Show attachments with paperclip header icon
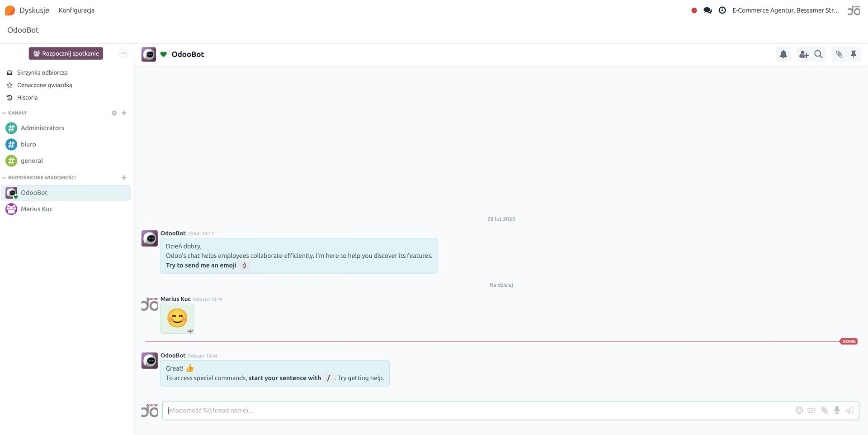This screenshot has height=435, width=868. pyautogui.click(x=839, y=54)
